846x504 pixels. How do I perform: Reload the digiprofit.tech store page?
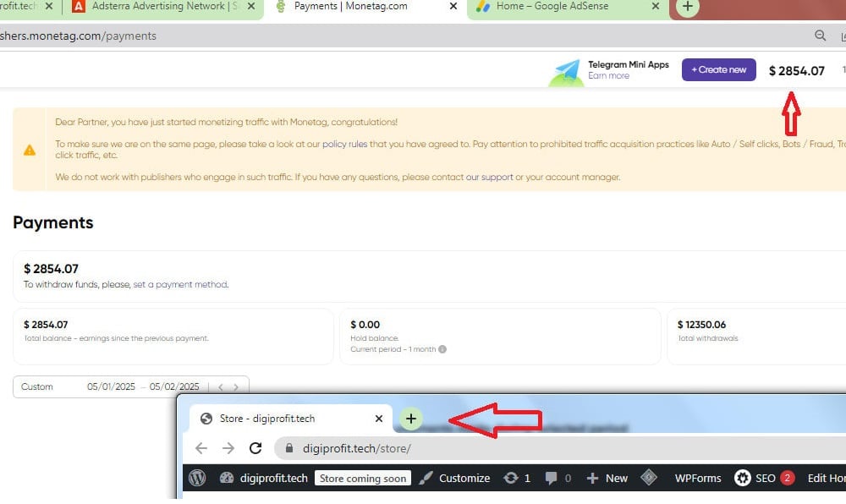coord(255,448)
